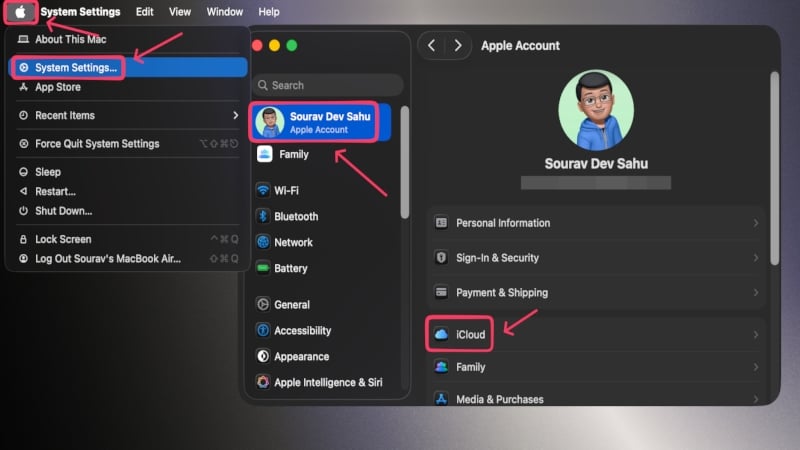
Task: Click the Accessibility sidebar icon
Action: [263, 331]
